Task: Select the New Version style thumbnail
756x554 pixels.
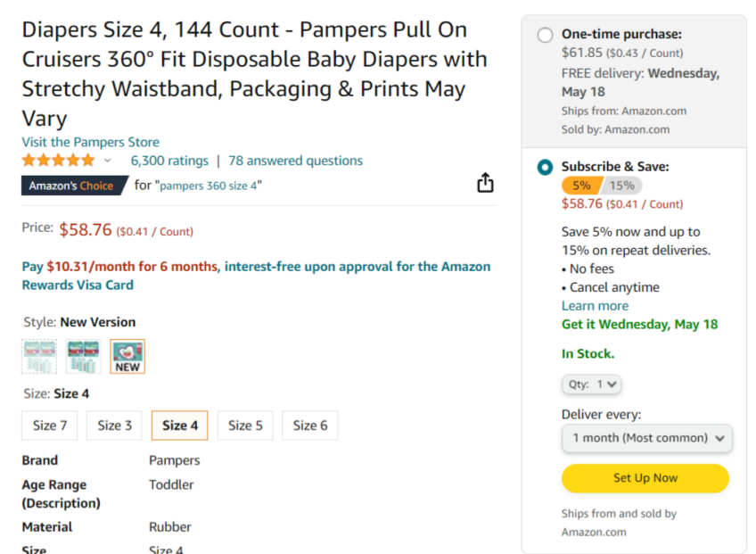Action: 127,355
